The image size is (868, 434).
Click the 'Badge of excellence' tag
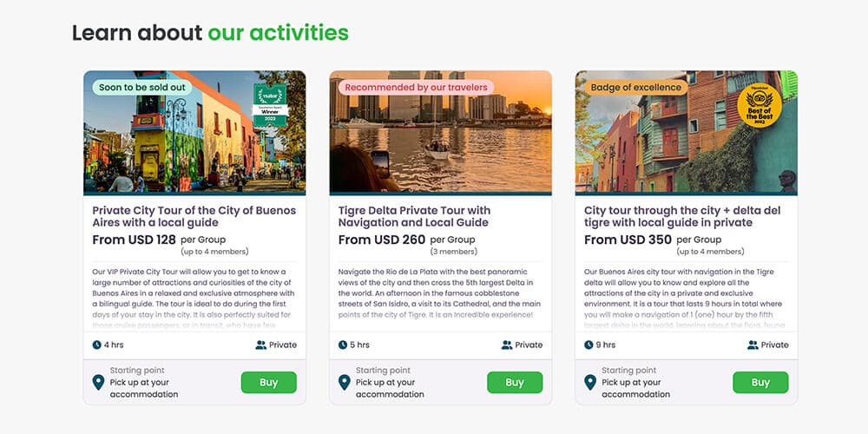pos(636,88)
